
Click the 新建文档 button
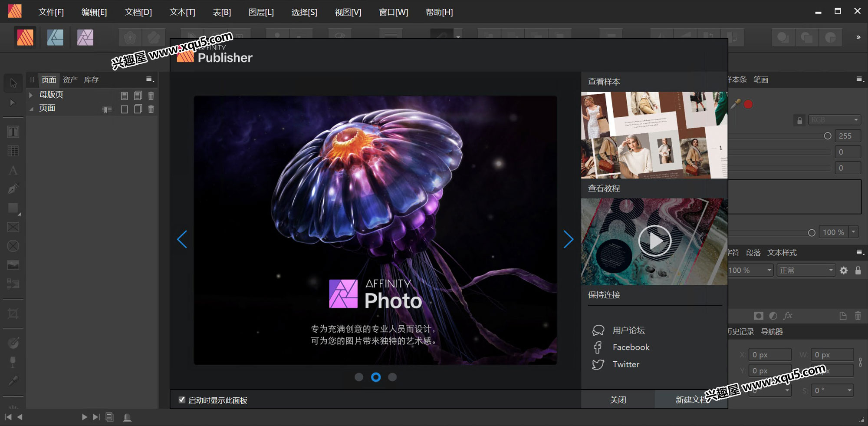pyautogui.click(x=691, y=400)
